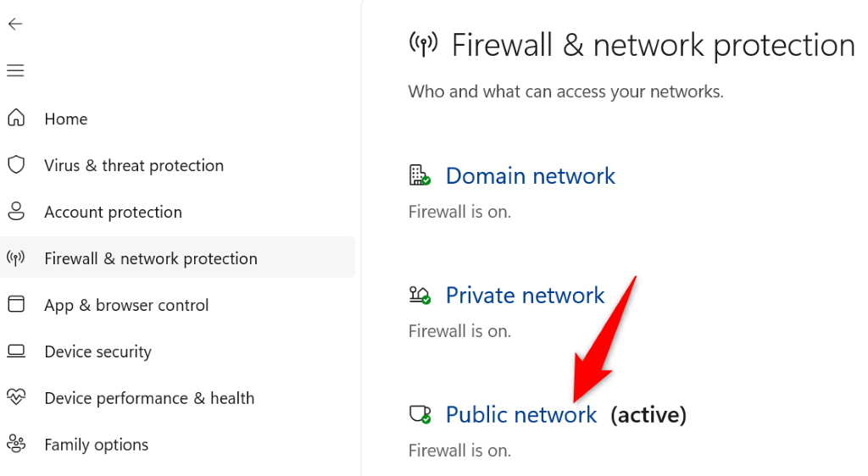Click the Account protection person icon
This screenshot has width=868, height=476.
(x=16, y=212)
